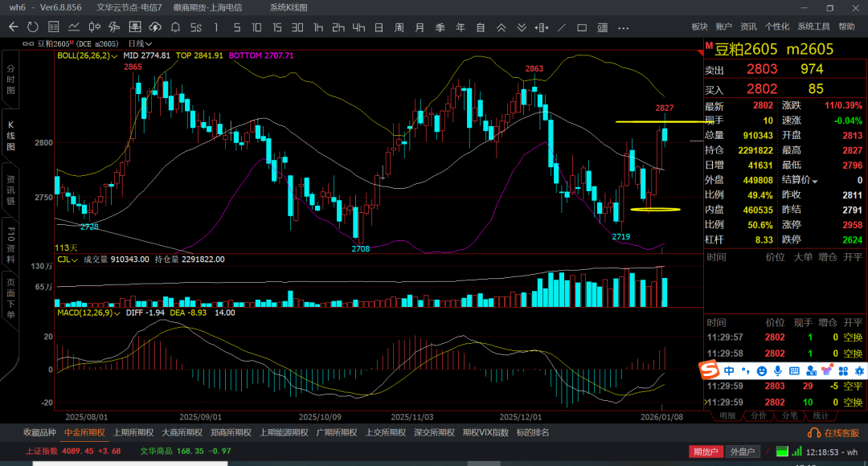Screen dimensions: 868x466
Task: Toggle Sogou Chinese/English input mode
Action: (x=728, y=370)
